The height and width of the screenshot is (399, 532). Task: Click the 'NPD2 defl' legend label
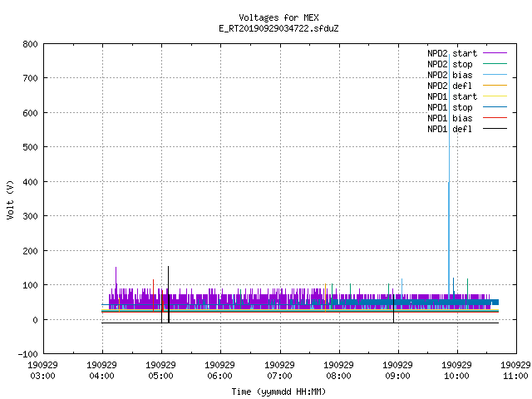tap(450, 86)
